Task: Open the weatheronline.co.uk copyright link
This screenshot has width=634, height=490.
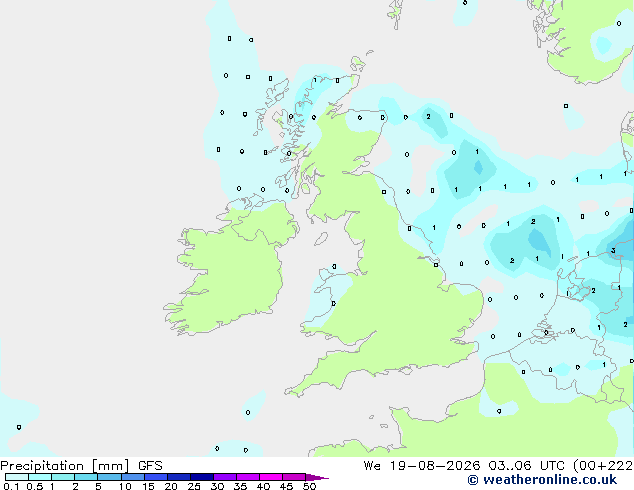Action: click(542, 480)
